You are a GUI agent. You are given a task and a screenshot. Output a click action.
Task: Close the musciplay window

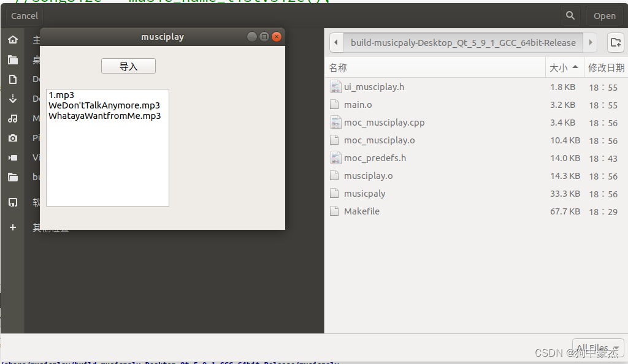(x=277, y=37)
